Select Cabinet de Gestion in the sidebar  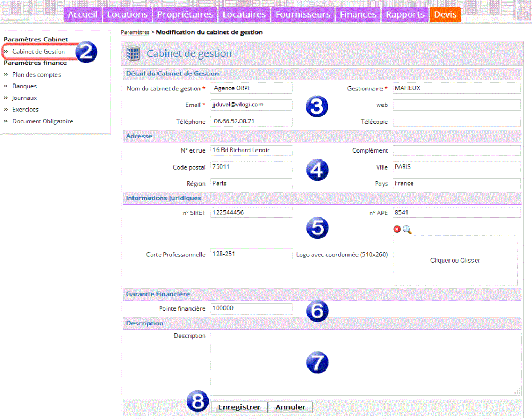coord(38,52)
